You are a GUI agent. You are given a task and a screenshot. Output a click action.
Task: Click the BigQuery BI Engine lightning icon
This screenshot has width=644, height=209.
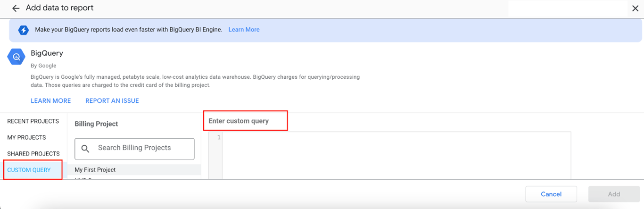coord(24,30)
